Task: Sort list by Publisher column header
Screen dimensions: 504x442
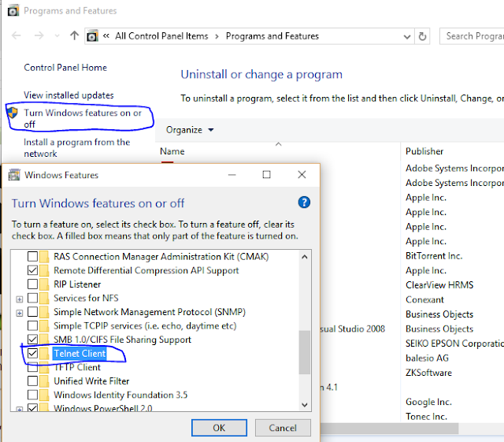Action: coord(424,151)
